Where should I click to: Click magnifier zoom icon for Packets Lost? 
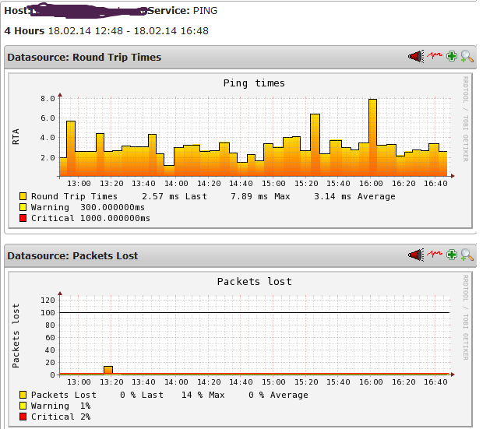click(467, 255)
